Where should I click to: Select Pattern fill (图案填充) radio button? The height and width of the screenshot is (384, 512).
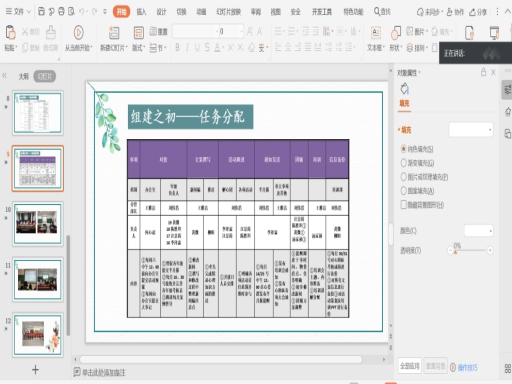(404, 191)
